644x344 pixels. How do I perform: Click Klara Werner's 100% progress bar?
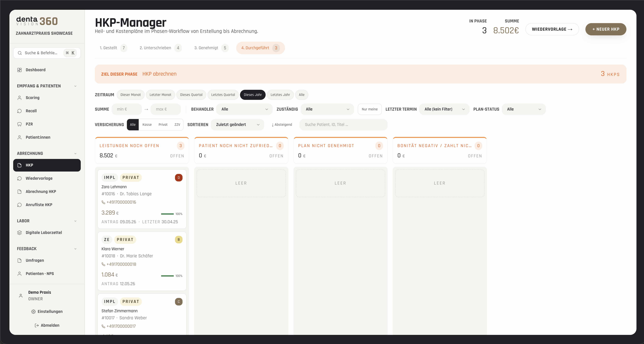(167, 276)
